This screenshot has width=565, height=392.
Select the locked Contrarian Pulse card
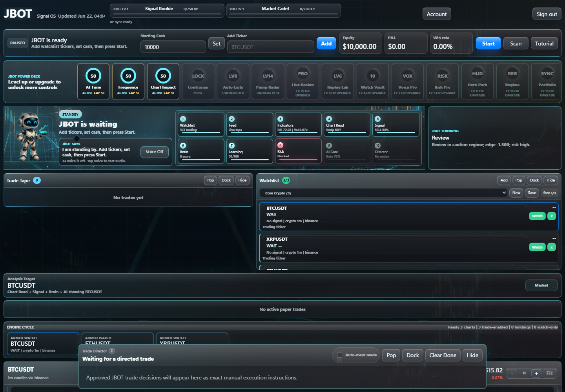[198, 82]
